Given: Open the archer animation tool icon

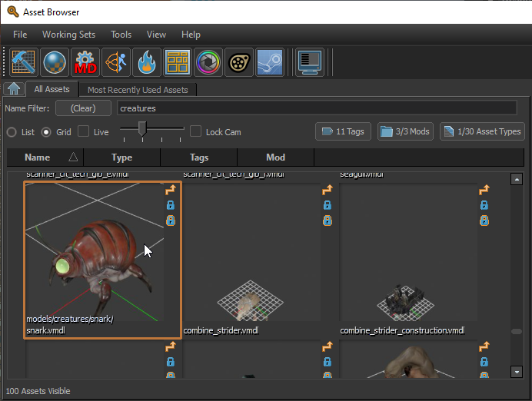Looking at the screenshot, I should click(115, 62).
